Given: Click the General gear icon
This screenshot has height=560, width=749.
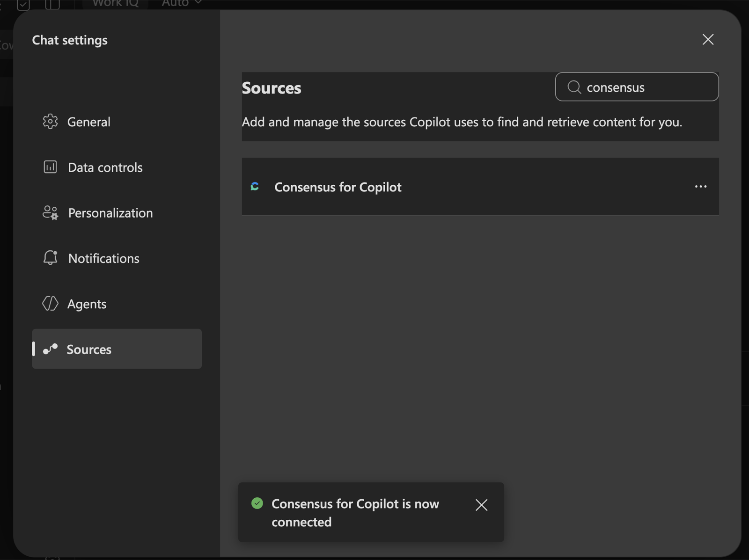Looking at the screenshot, I should point(50,122).
